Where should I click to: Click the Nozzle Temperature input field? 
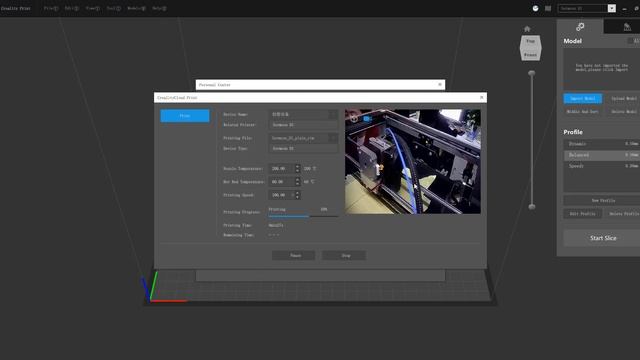point(281,169)
